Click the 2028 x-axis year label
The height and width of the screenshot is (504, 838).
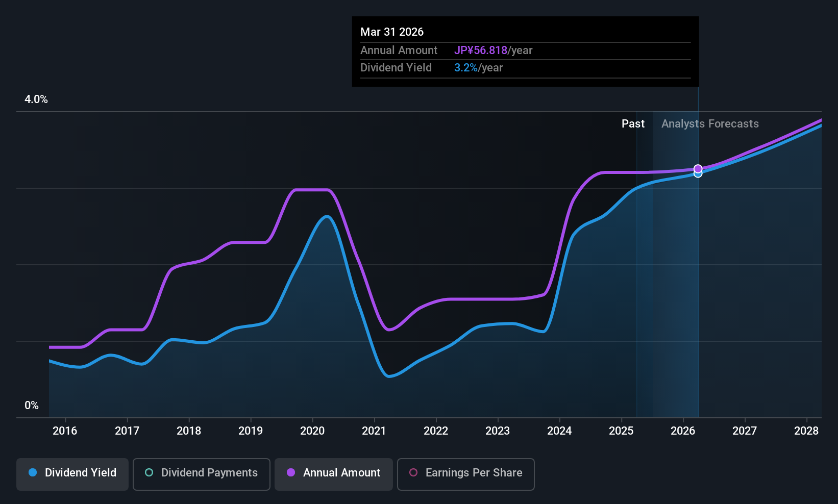(x=806, y=431)
